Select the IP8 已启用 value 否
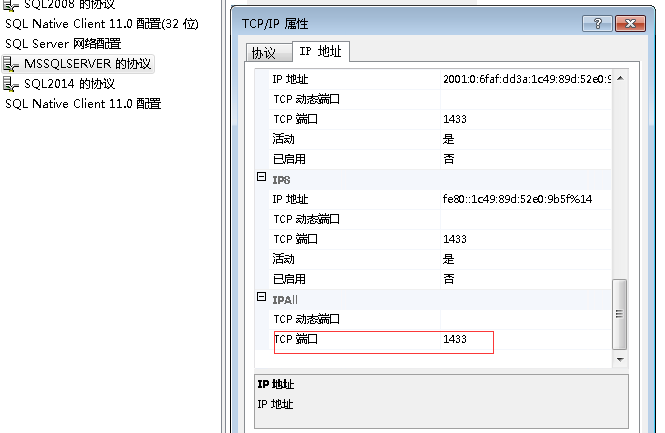The image size is (665, 433). [x=525, y=279]
